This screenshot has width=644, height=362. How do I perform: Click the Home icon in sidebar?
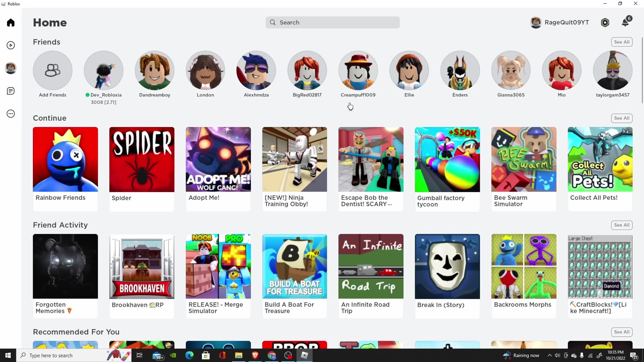pos(11,22)
